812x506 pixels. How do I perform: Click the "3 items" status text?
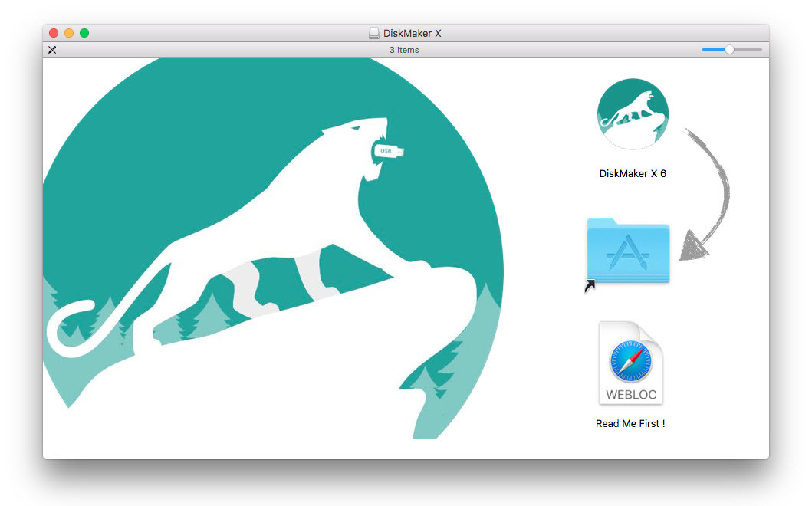tap(404, 50)
